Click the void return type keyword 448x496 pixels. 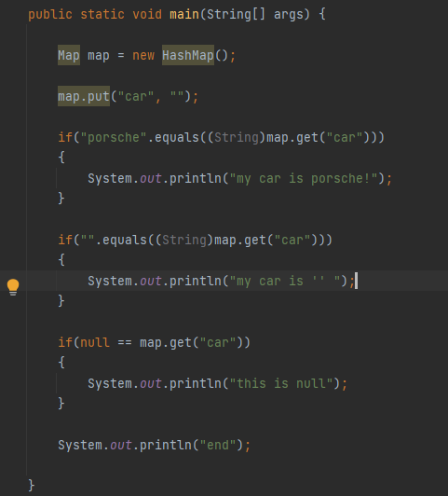click(x=147, y=15)
